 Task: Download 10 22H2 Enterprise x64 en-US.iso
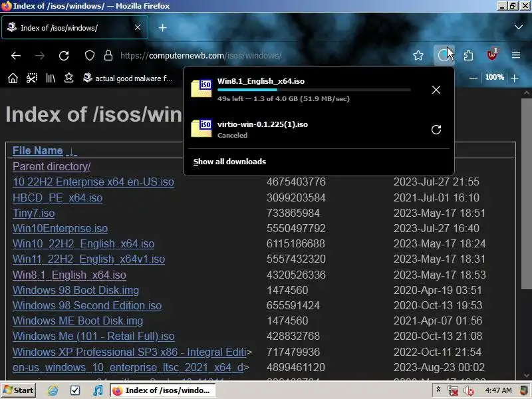tap(93, 182)
